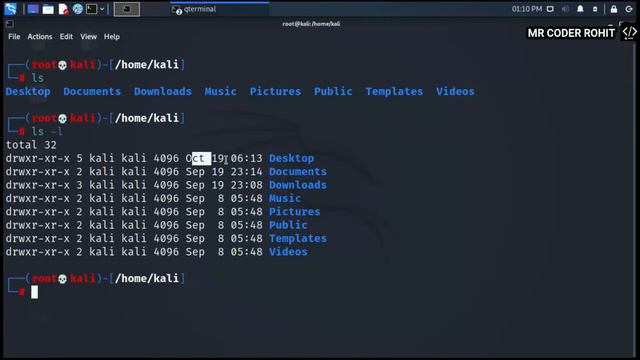Click 'Public' in the first ls output

pyautogui.click(x=333, y=91)
